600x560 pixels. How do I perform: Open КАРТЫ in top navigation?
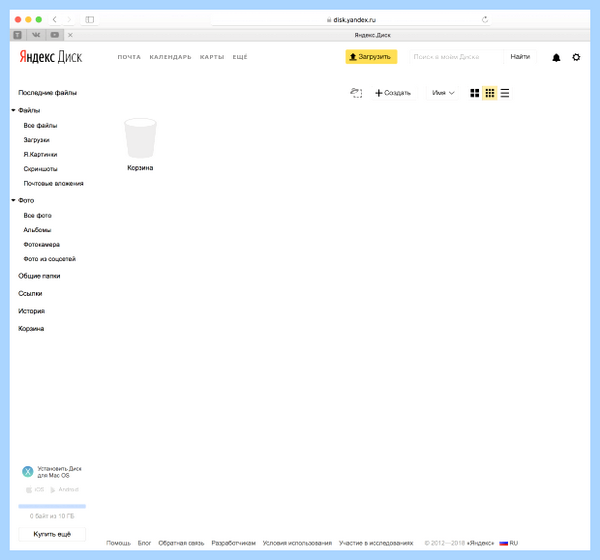[212, 57]
